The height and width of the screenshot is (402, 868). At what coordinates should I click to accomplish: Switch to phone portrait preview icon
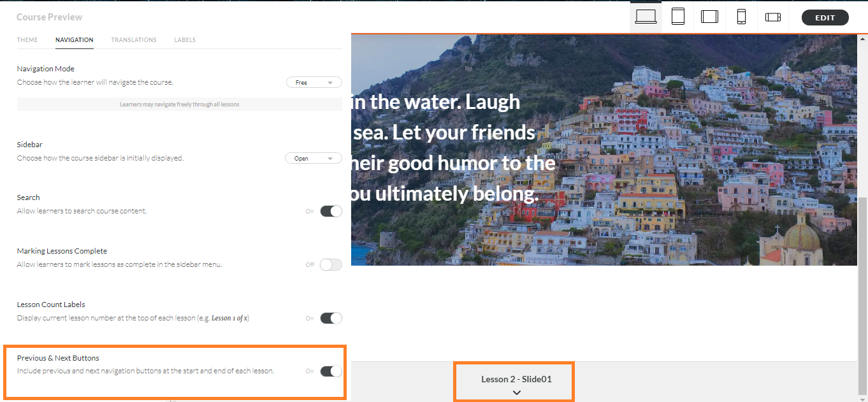point(741,17)
